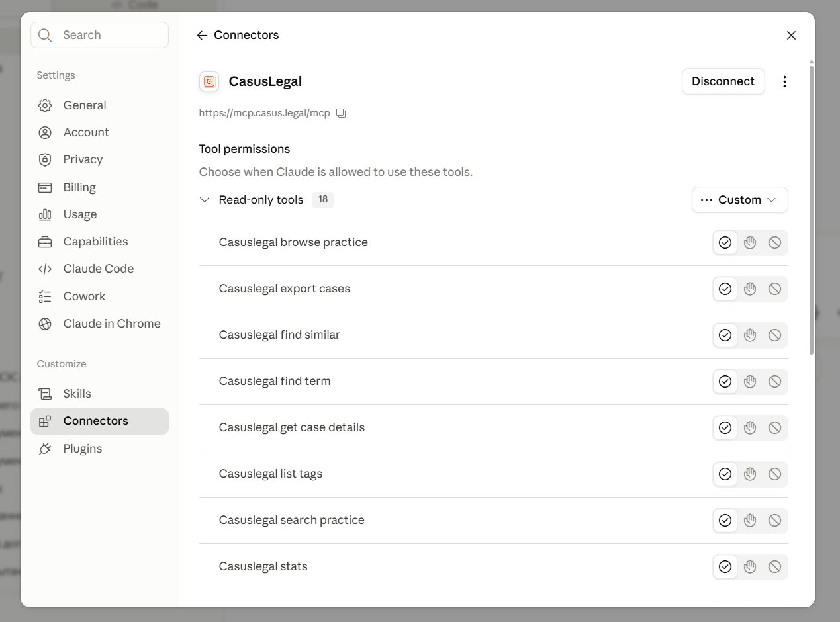Set get case details to needs approval
The image size is (840, 622).
coord(750,428)
